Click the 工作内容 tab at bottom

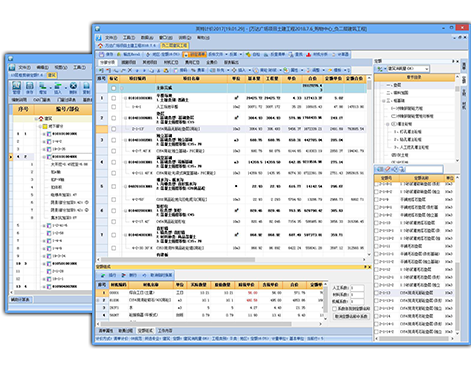click(165, 331)
